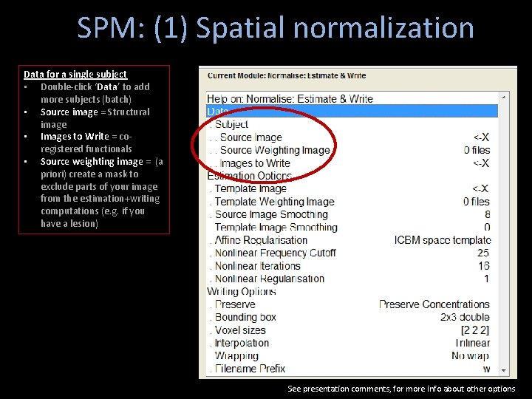Select the highlighted Data row
The image size is (532, 399).
pyautogui.click(x=352, y=112)
